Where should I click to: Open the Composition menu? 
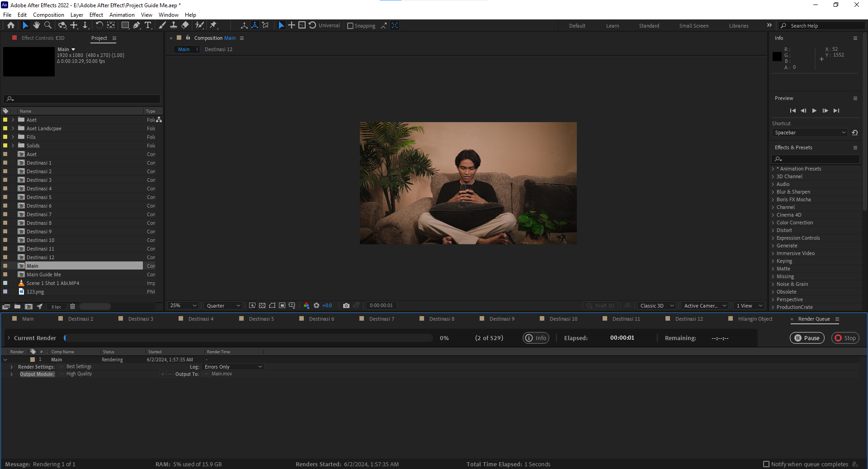(x=48, y=15)
